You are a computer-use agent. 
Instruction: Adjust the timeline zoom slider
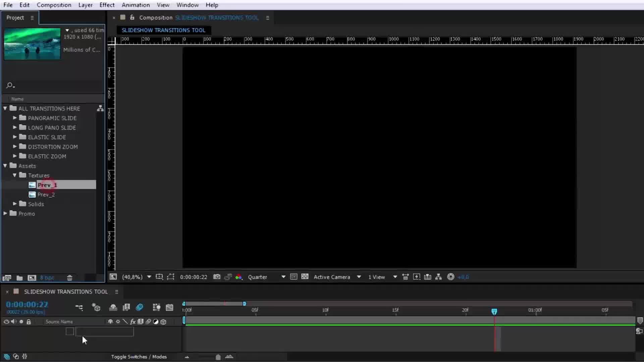click(x=218, y=357)
